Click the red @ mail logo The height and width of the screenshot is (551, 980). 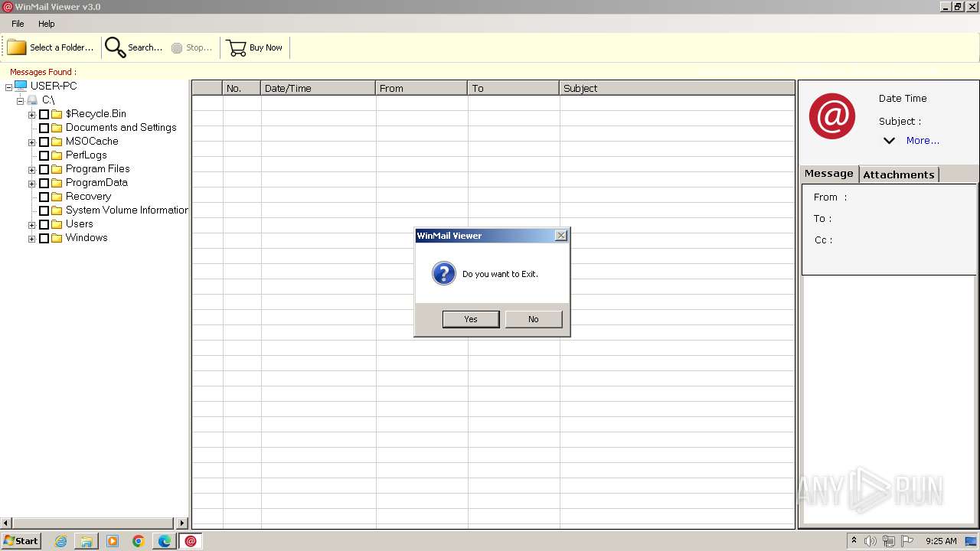832,116
